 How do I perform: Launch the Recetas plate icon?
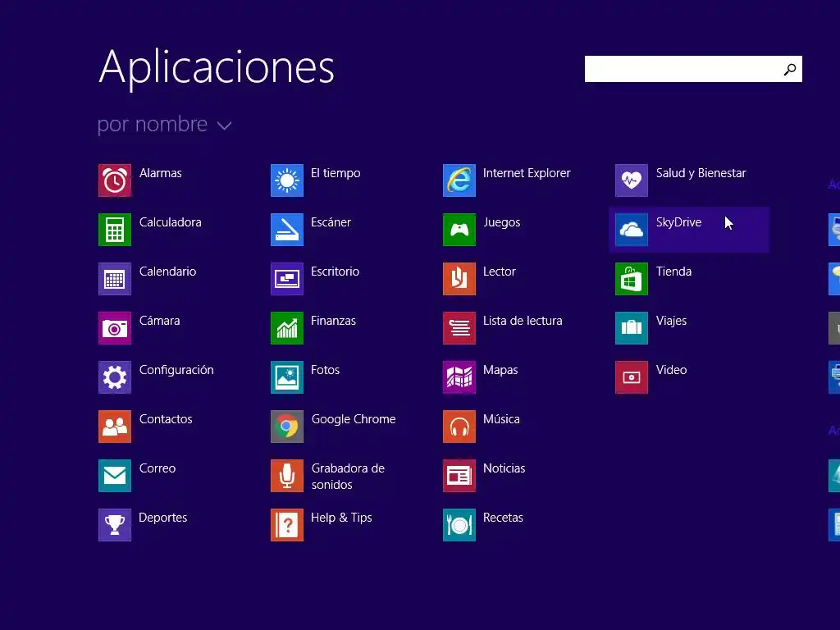pos(459,525)
